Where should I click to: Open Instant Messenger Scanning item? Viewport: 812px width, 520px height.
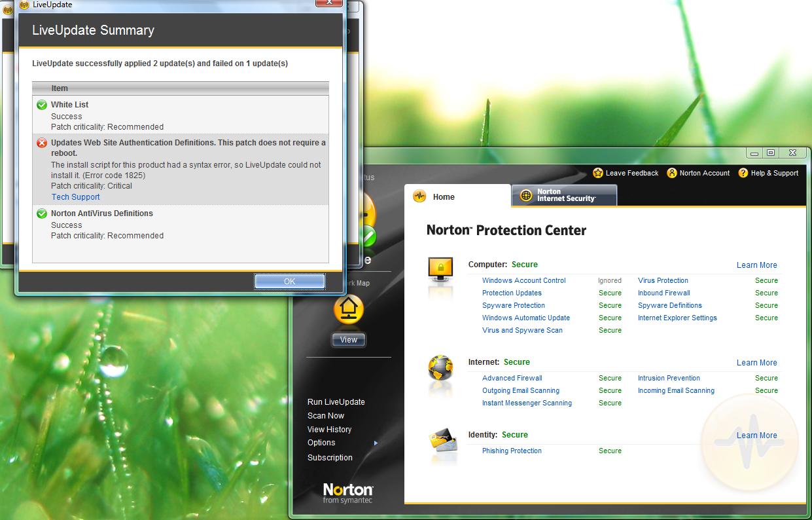pyautogui.click(x=527, y=403)
